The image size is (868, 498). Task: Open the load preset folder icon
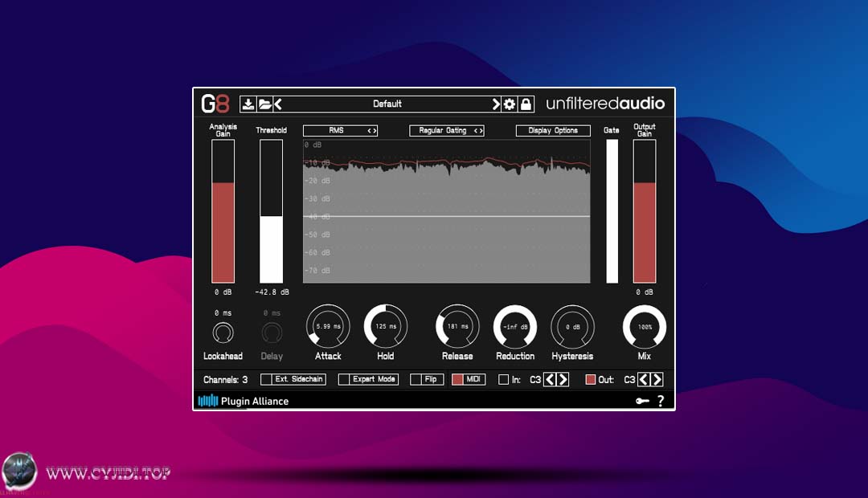pos(264,104)
